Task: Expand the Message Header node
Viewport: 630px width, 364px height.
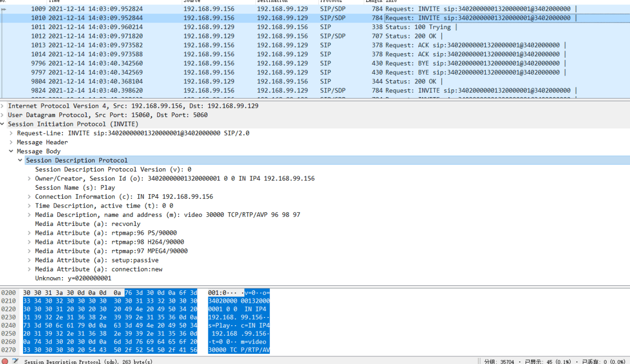Action: coord(12,142)
